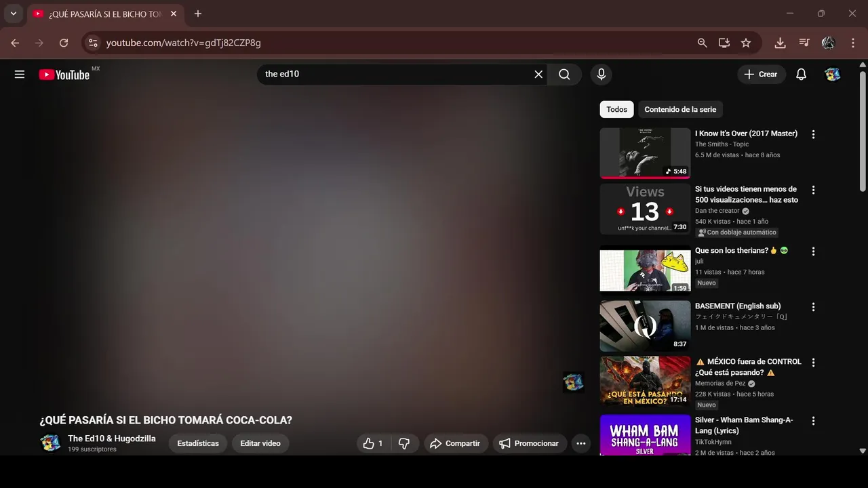
Task: Go back in browser history
Action: pyautogui.click(x=15, y=43)
